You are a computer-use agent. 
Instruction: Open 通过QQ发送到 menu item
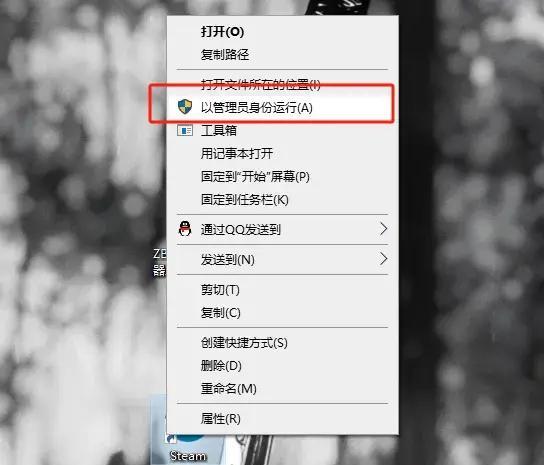pos(282,229)
